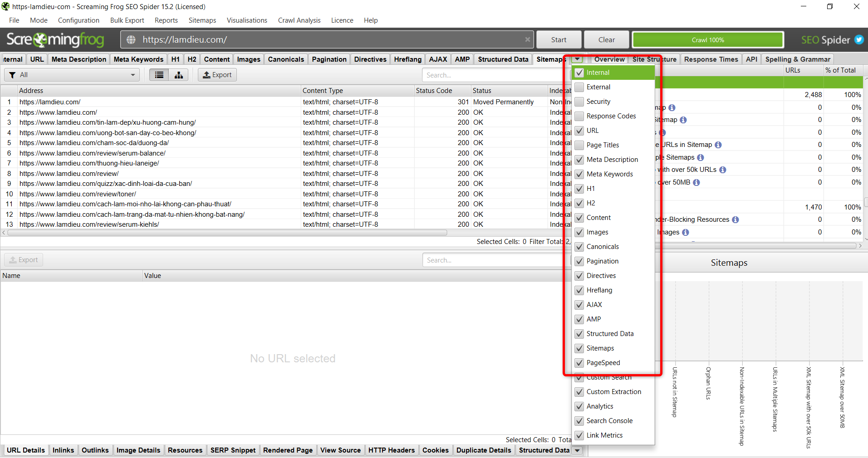Click the list view icon

click(159, 75)
